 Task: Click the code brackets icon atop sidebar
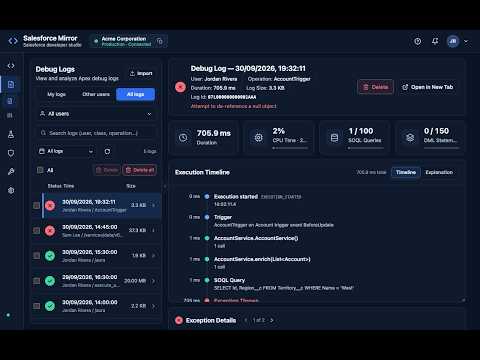point(11,66)
